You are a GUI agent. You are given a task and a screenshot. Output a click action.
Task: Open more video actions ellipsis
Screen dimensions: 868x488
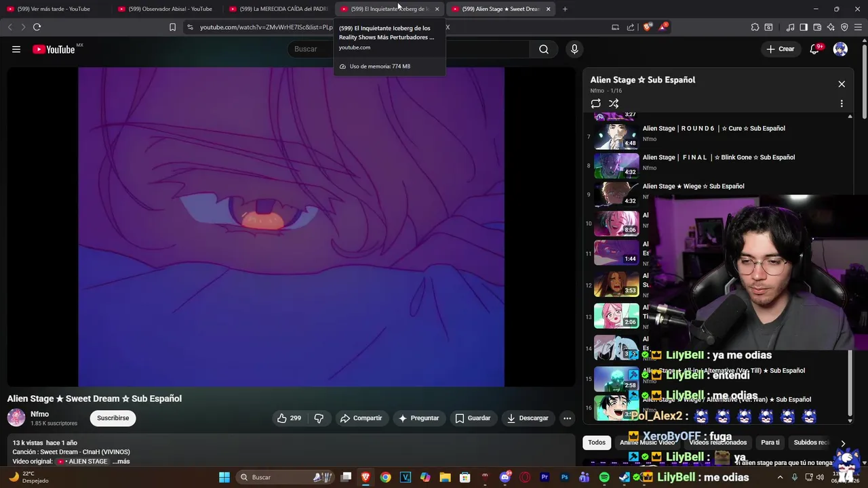(567, 418)
